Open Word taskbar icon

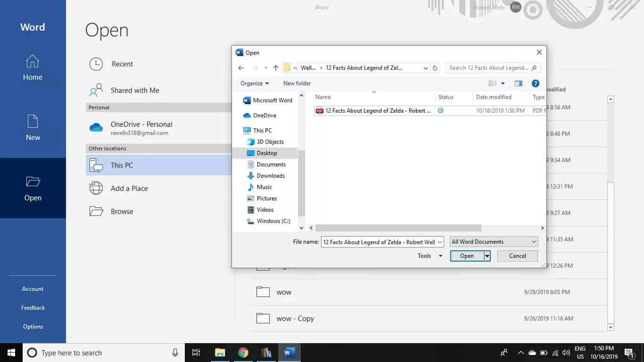pyautogui.click(x=289, y=353)
